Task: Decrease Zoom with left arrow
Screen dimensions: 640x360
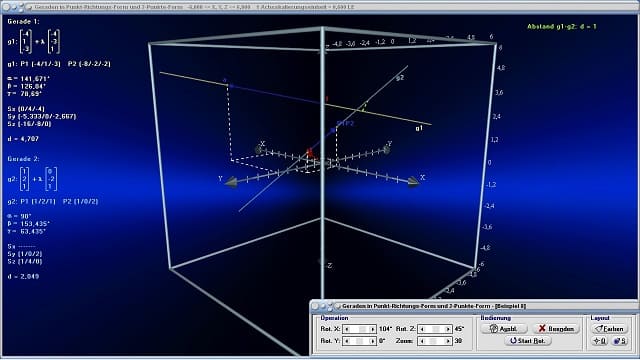Action: (422, 341)
